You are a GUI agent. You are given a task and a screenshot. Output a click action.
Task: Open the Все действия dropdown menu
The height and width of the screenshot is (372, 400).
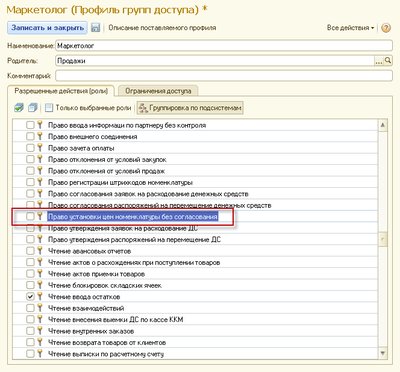(350, 28)
